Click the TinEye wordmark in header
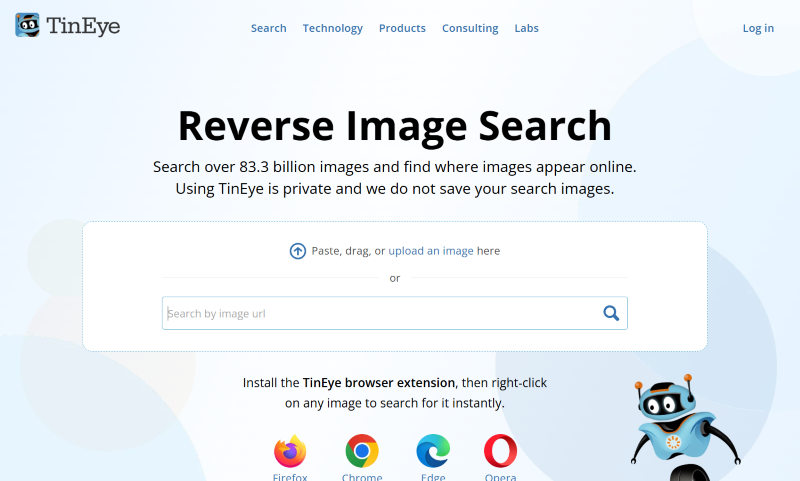Screen dimensions: 800x481 click(x=83, y=26)
